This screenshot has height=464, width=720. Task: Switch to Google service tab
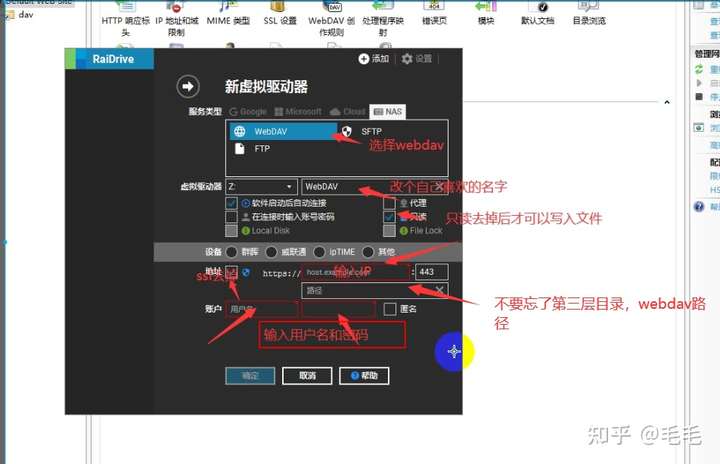tap(248, 112)
